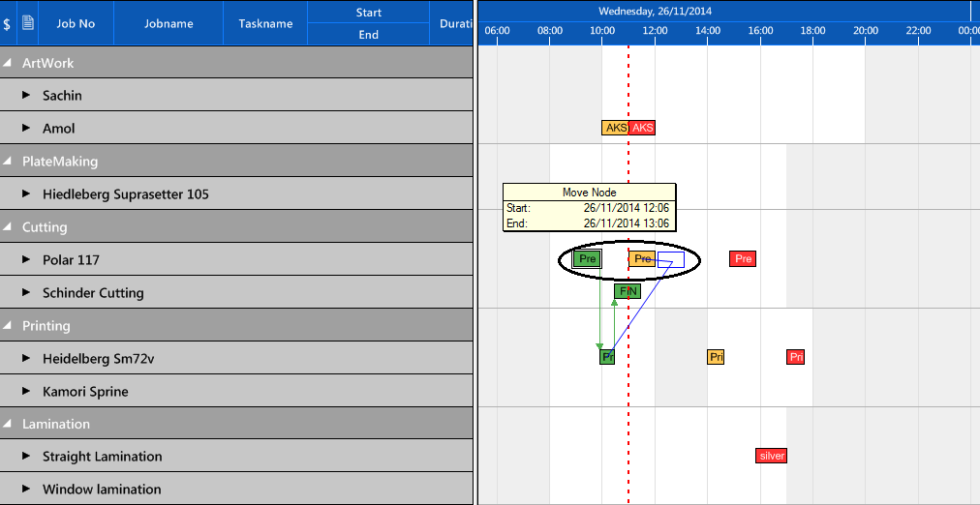Expand the Kamori Sprine row

tap(25, 391)
